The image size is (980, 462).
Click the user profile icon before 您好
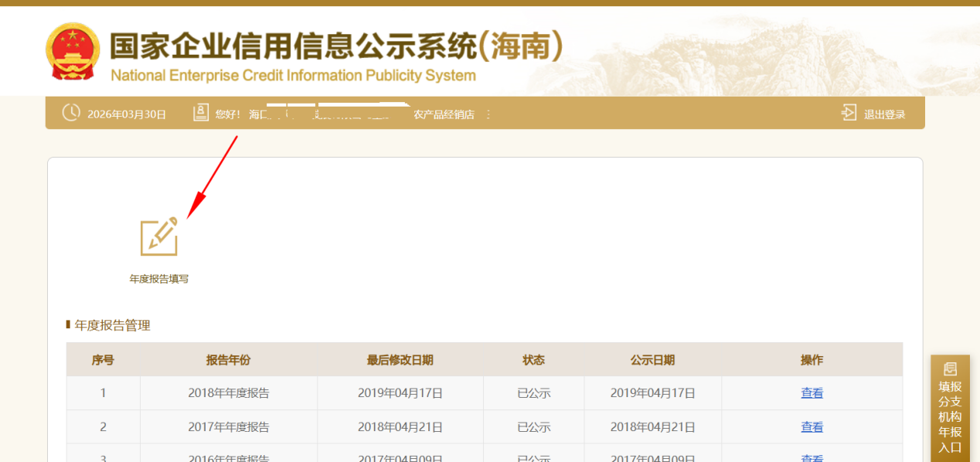pyautogui.click(x=201, y=113)
